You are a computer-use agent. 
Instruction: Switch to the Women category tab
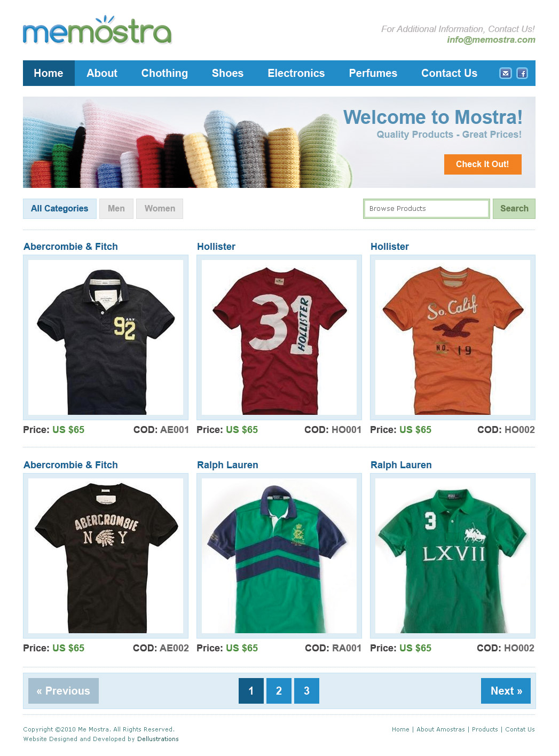click(x=160, y=209)
